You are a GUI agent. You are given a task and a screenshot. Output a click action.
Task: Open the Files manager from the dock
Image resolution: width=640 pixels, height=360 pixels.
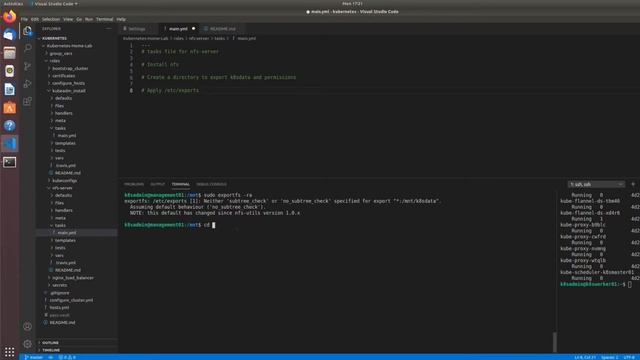pyautogui.click(x=9, y=53)
